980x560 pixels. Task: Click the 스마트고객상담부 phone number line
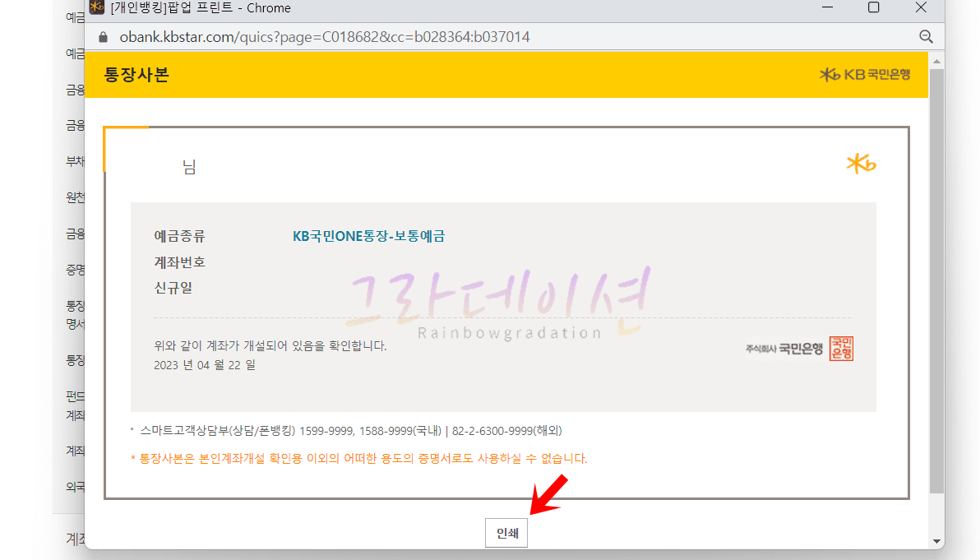(x=350, y=431)
